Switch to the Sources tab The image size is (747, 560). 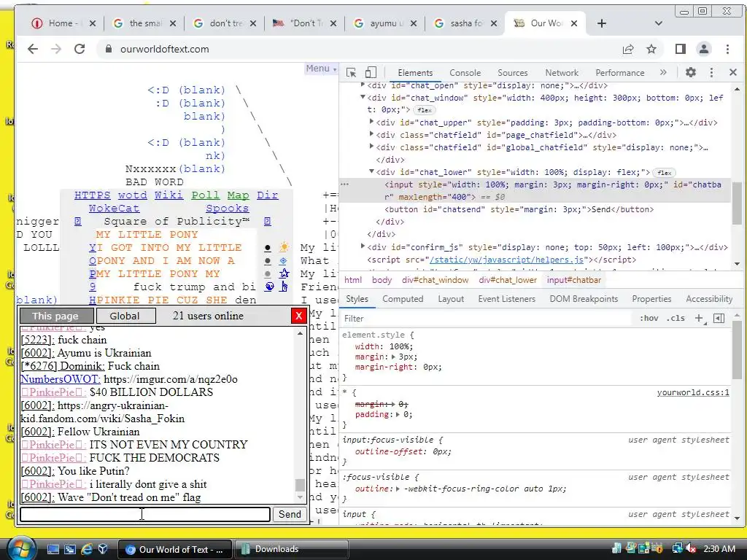[x=513, y=73]
